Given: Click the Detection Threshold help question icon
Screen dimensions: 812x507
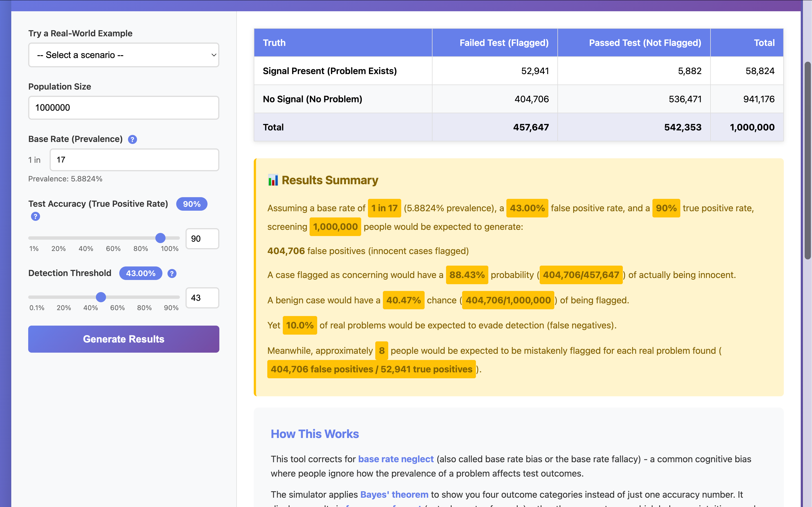Looking at the screenshot, I should 172,273.
